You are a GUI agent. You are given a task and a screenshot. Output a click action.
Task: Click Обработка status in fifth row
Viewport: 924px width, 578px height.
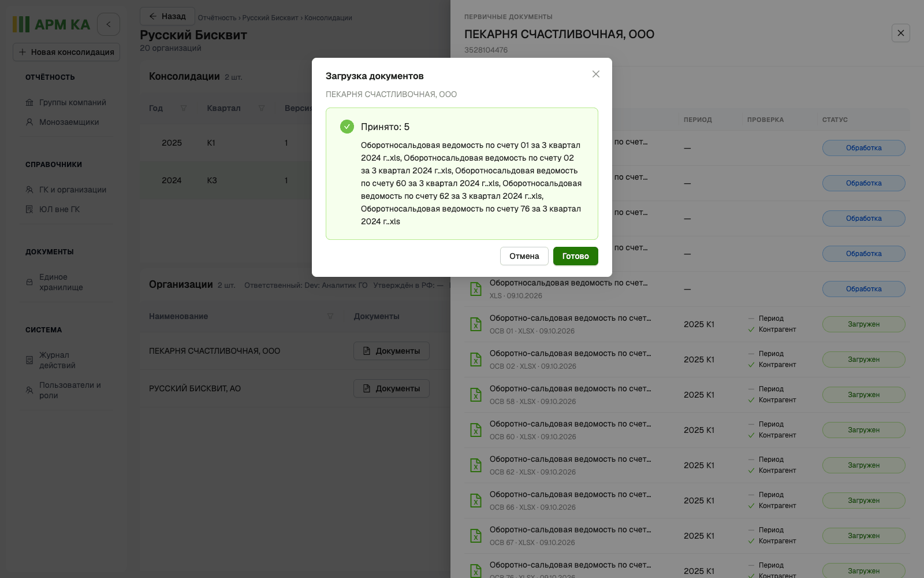tap(864, 289)
